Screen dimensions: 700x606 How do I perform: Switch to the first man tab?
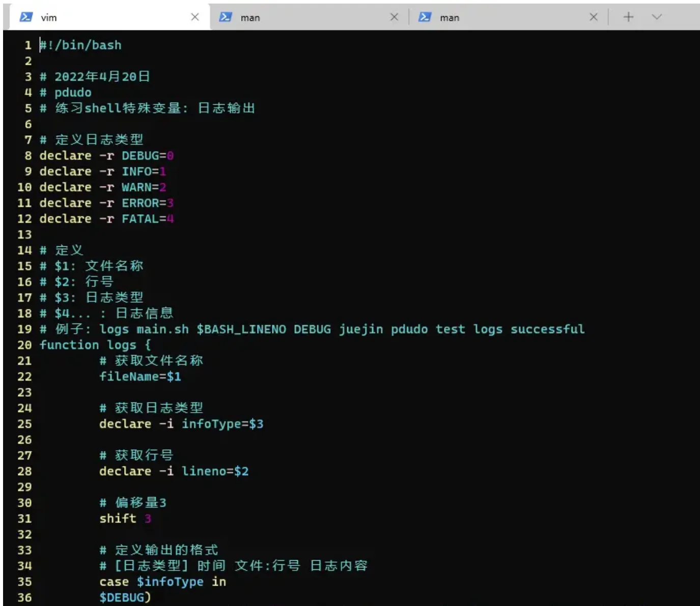pos(309,17)
